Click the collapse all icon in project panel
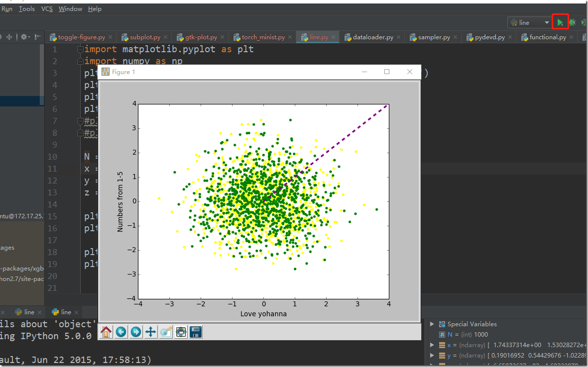 pos(9,37)
